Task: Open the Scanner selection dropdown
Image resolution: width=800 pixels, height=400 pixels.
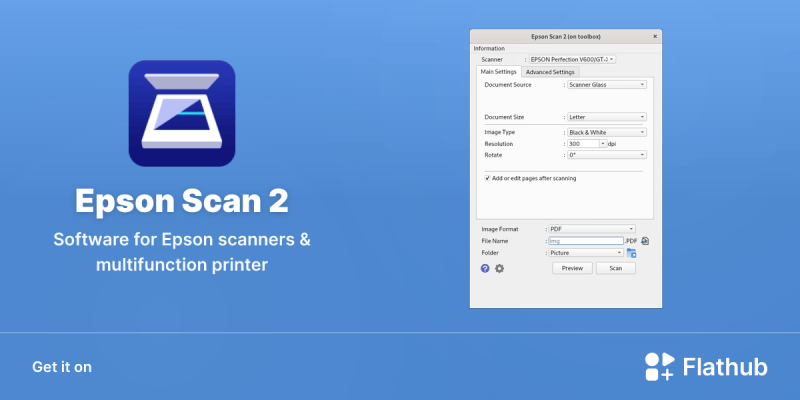Action: 572,59
